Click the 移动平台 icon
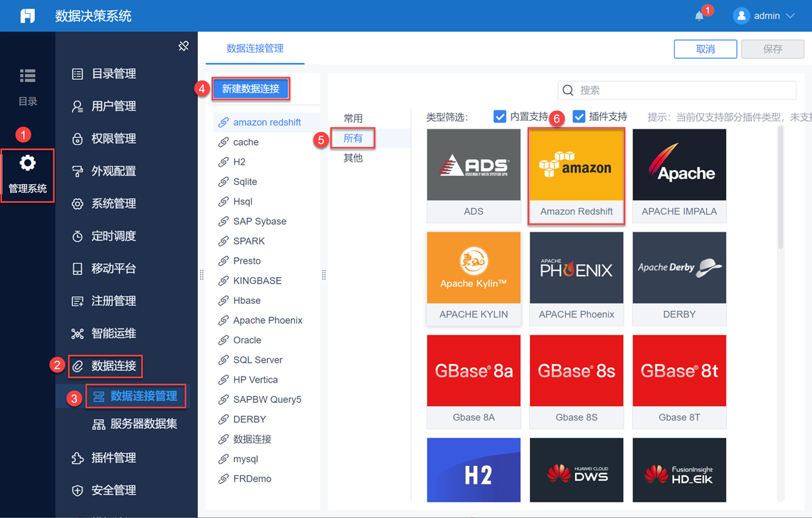 tap(77, 269)
